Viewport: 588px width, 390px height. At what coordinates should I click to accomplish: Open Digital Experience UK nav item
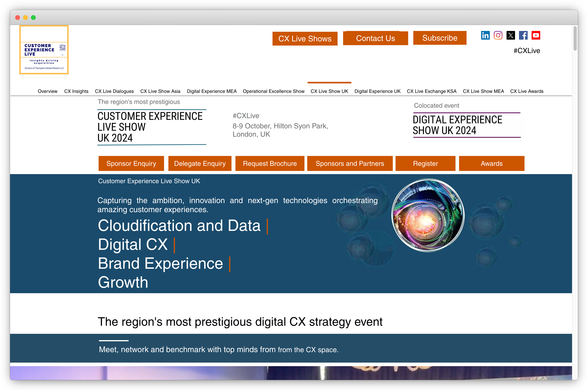coord(377,91)
